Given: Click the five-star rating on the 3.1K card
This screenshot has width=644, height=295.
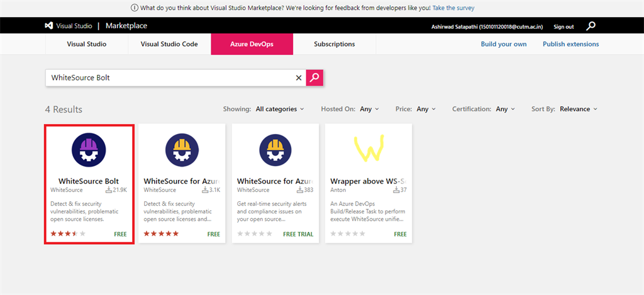Looking at the screenshot, I should tap(161, 234).
